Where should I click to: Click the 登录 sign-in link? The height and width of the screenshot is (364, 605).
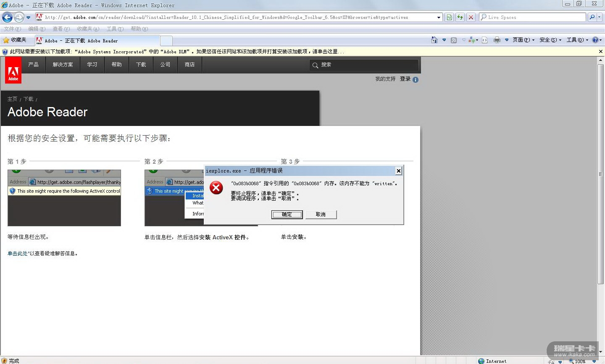point(405,79)
